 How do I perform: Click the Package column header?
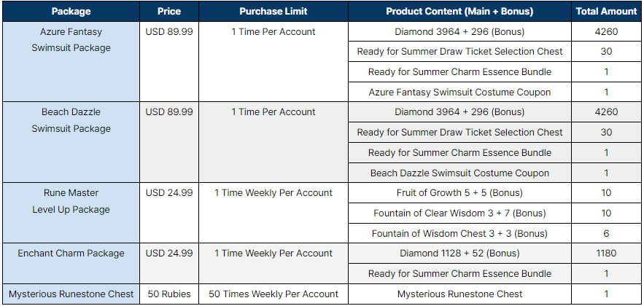point(71,12)
